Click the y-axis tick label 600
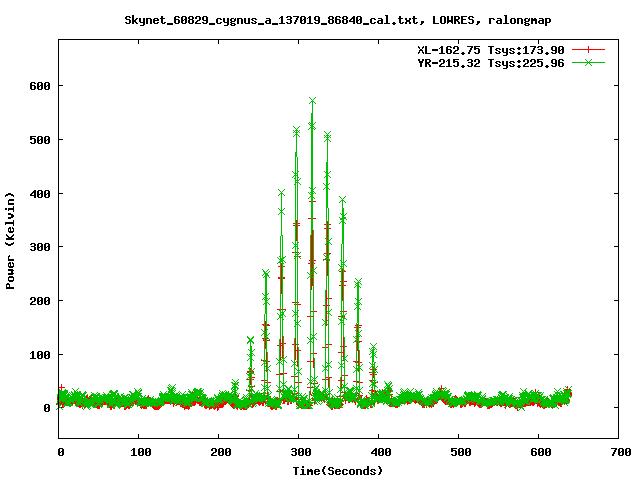This screenshot has width=640, height=480. point(40,86)
